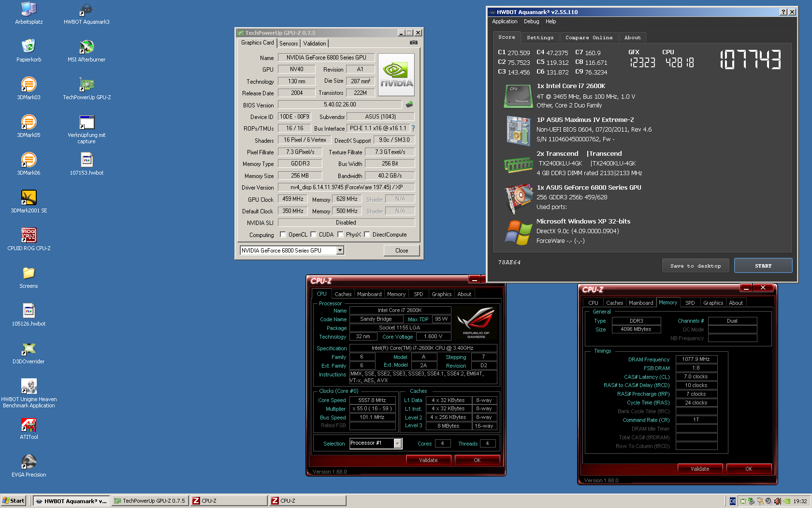Click the BIOS Version field in GPU-Z

pyautogui.click(x=340, y=105)
